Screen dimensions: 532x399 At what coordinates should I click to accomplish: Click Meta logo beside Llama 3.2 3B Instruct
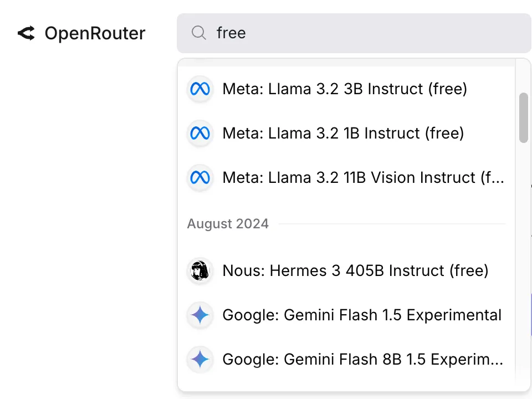click(200, 89)
